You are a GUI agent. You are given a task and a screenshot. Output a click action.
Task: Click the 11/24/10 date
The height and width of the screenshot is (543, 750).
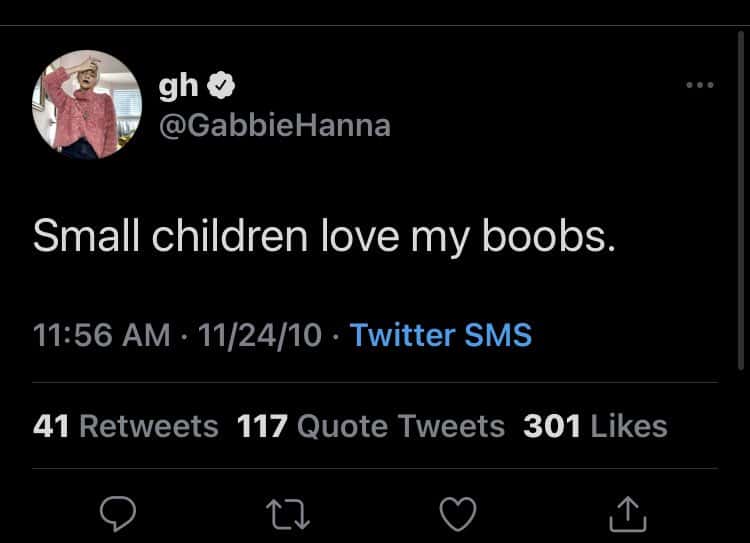pos(260,335)
